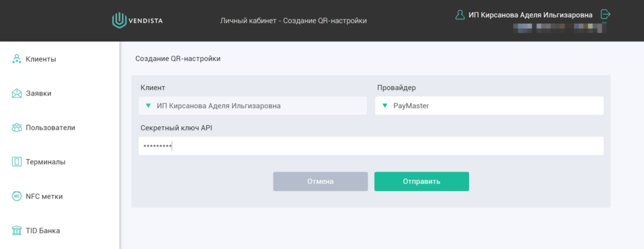Click the user profile icon in header
The width and height of the screenshot is (644, 249).
pos(460,15)
